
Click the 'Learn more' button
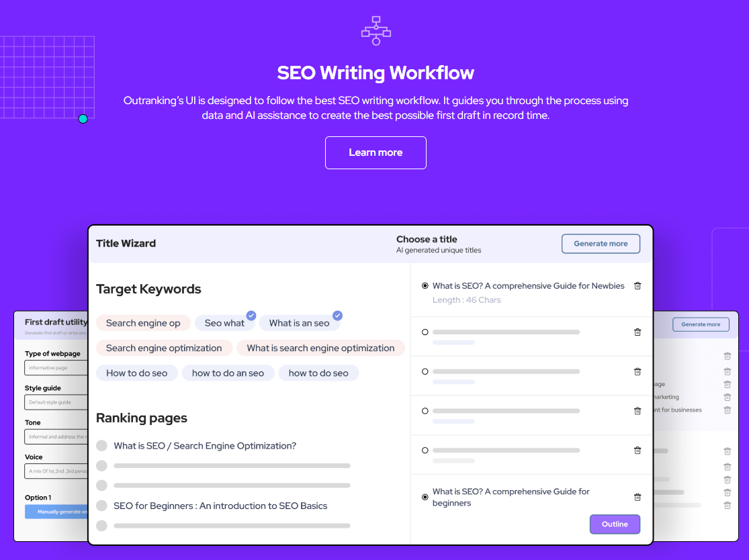pyautogui.click(x=376, y=153)
